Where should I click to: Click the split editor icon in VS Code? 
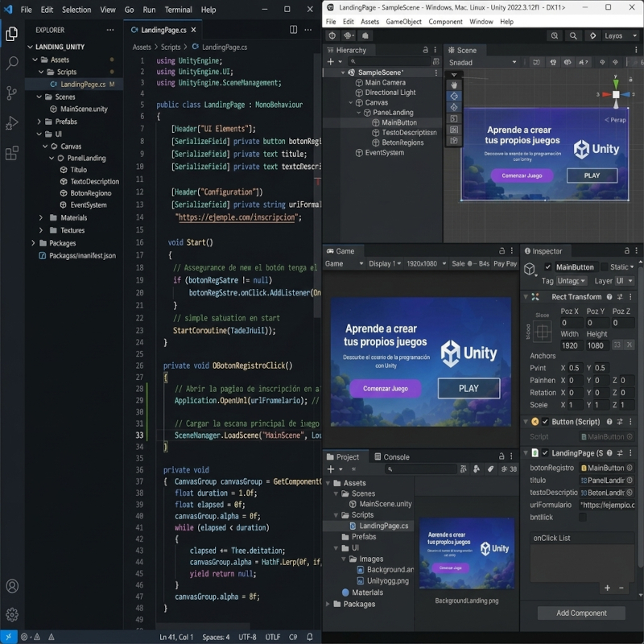point(293,30)
